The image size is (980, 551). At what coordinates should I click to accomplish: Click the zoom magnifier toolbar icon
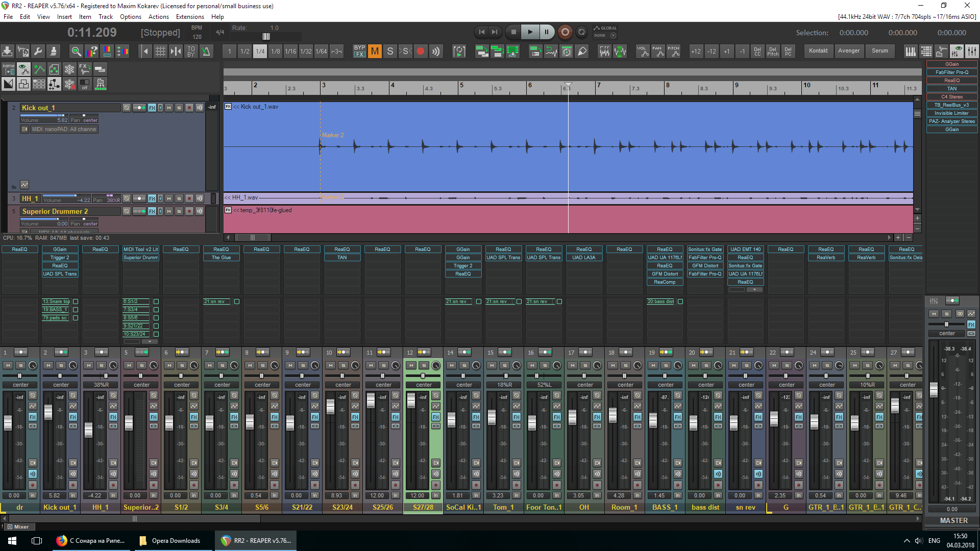[x=76, y=52]
